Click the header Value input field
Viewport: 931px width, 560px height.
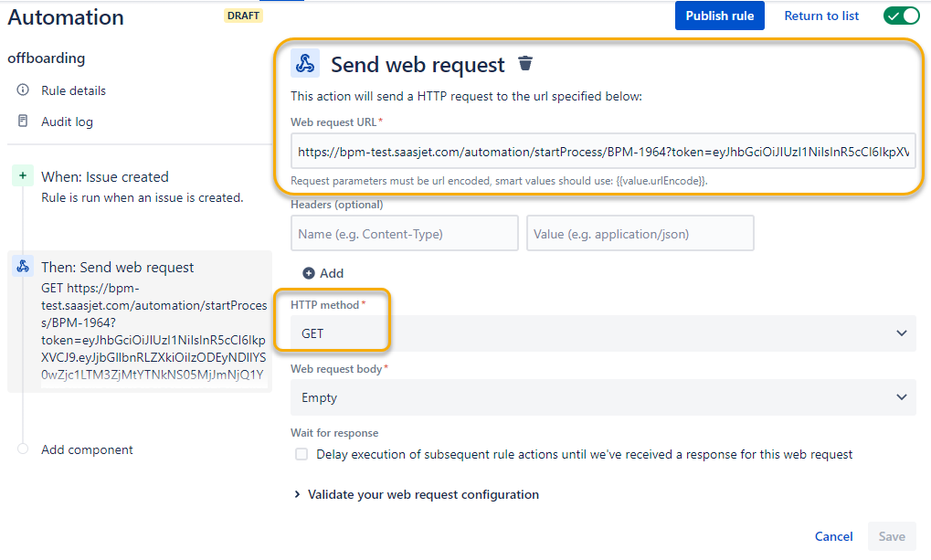(x=640, y=233)
